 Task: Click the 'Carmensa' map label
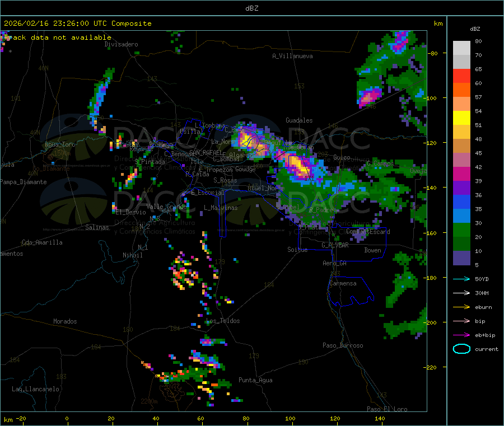pyautogui.click(x=343, y=283)
